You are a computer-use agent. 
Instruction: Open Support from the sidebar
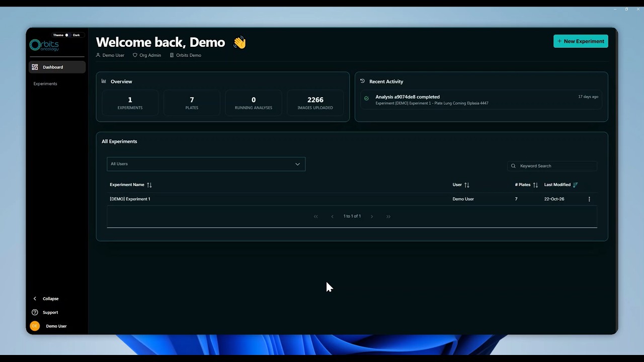pos(45,312)
